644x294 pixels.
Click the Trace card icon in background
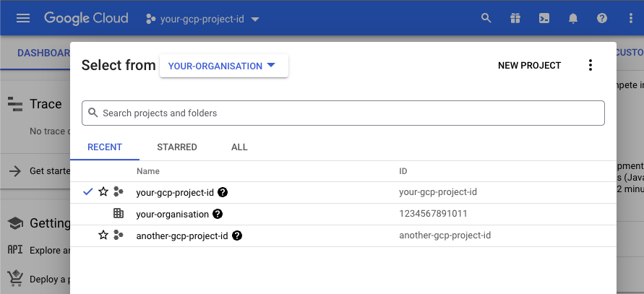click(x=15, y=104)
